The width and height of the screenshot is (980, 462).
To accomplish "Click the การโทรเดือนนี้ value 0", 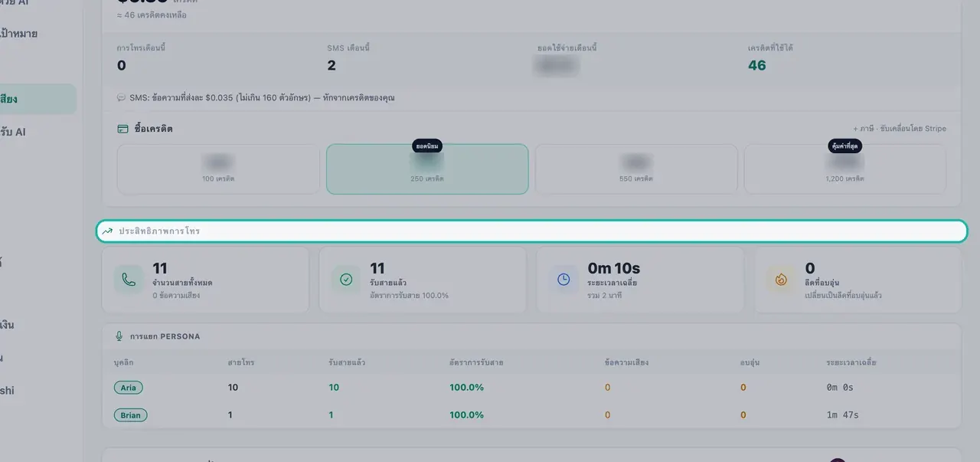I will coord(121,65).
